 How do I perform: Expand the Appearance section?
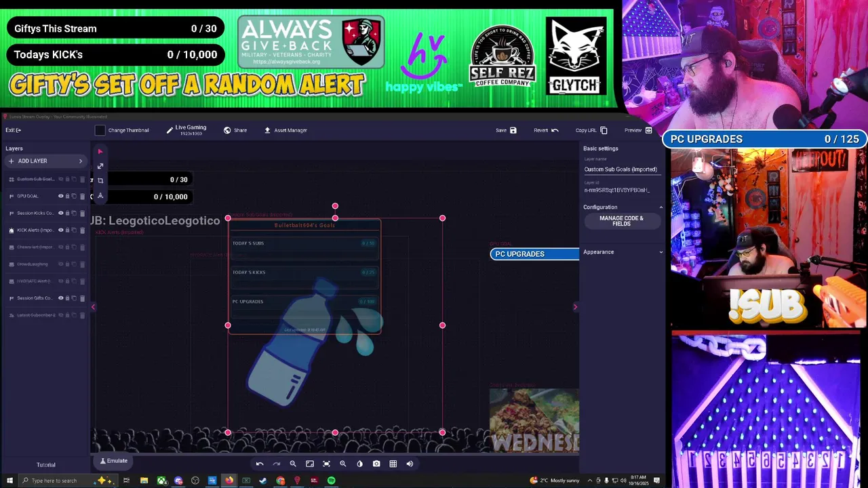tap(661, 252)
